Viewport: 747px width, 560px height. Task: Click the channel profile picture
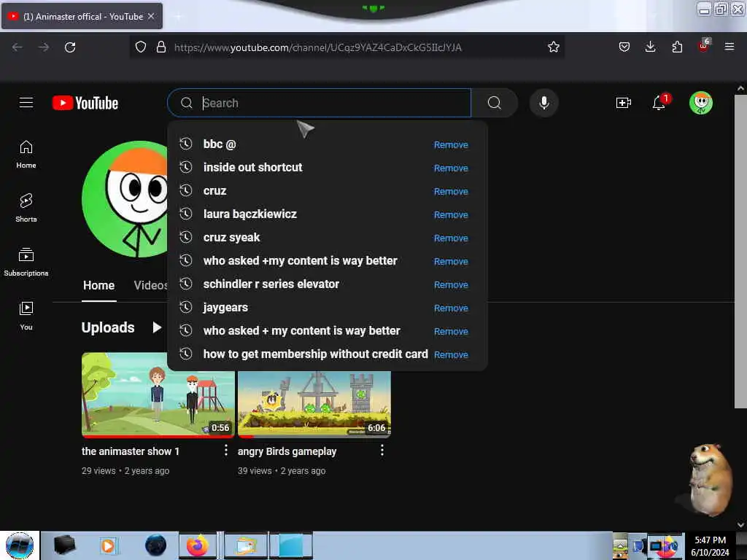pos(125,199)
